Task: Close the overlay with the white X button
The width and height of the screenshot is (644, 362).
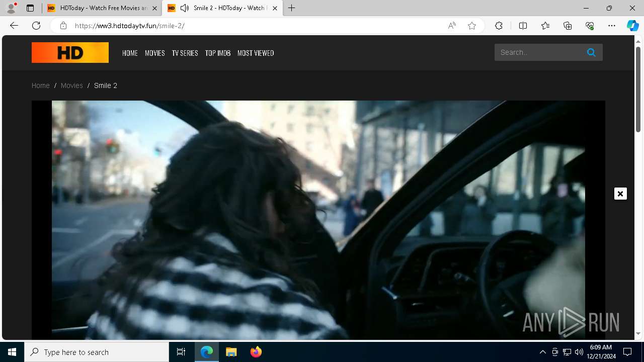Action: (620, 194)
